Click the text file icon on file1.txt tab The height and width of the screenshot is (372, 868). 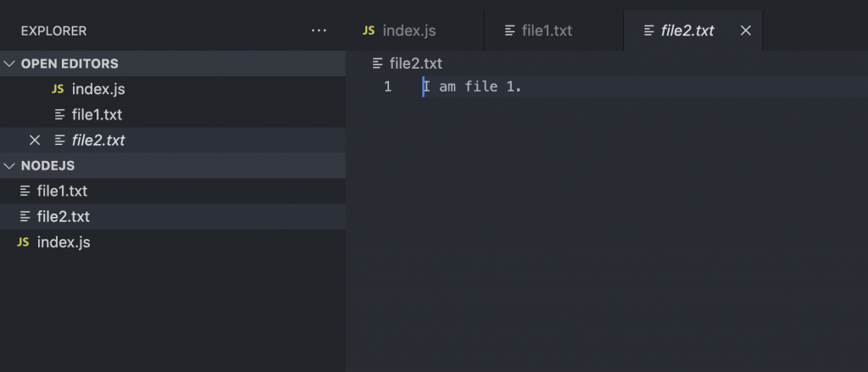coord(509,31)
